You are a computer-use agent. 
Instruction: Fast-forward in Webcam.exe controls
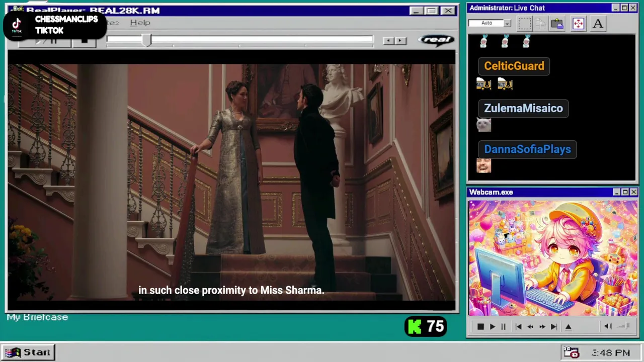[x=542, y=327]
